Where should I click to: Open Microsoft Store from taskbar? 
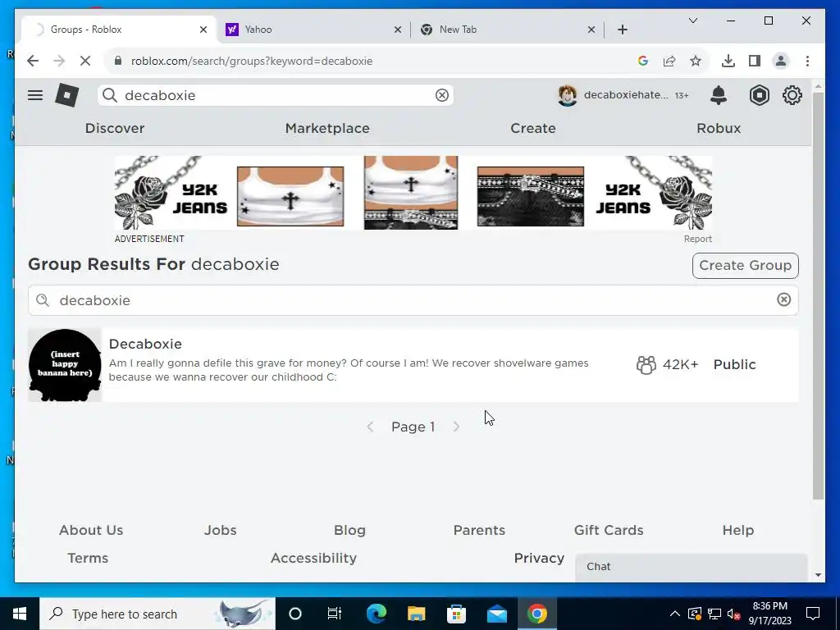point(456,614)
